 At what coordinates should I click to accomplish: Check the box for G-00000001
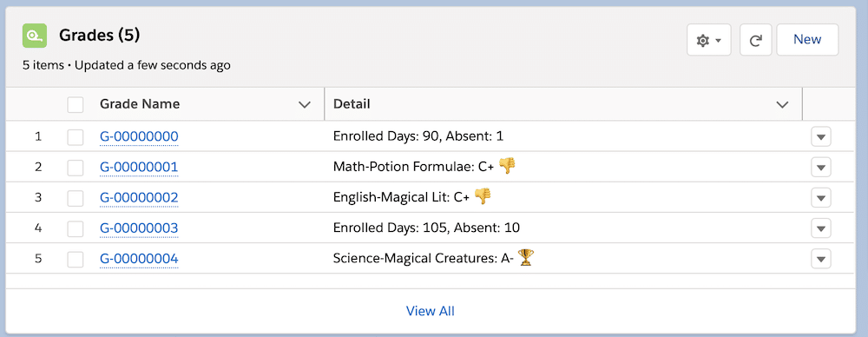(76, 168)
